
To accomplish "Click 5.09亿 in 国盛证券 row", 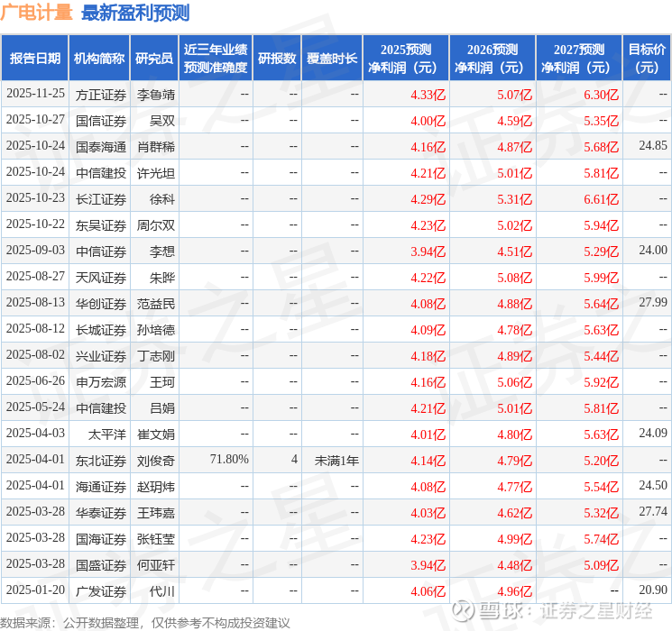I will [601, 565].
